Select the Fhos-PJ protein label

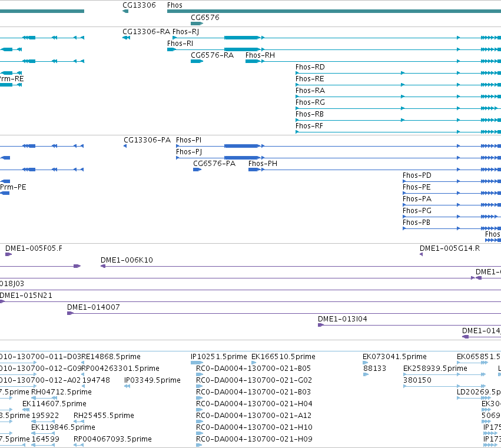(189, 152)
